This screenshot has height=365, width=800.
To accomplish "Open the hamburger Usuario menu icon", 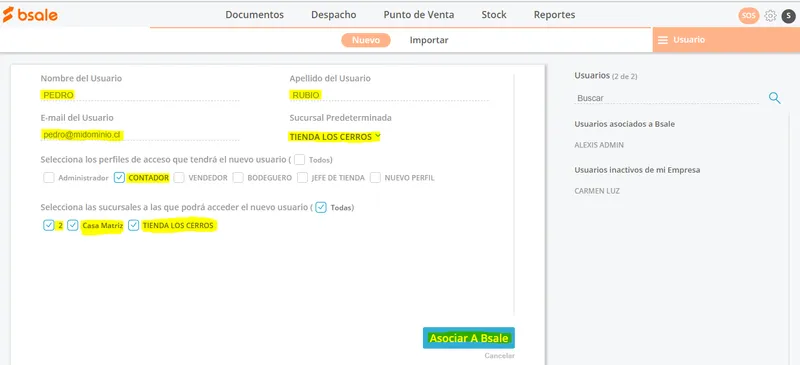I will (x=663, y=40).
